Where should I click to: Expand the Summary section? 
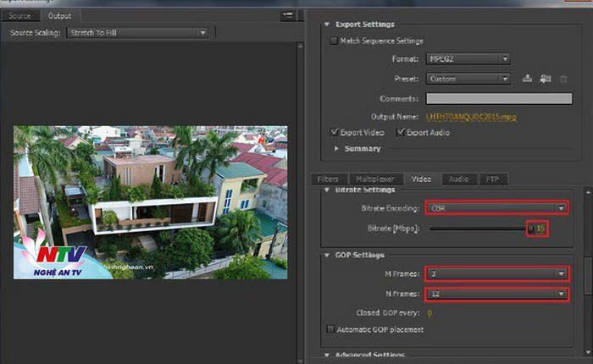337,149
